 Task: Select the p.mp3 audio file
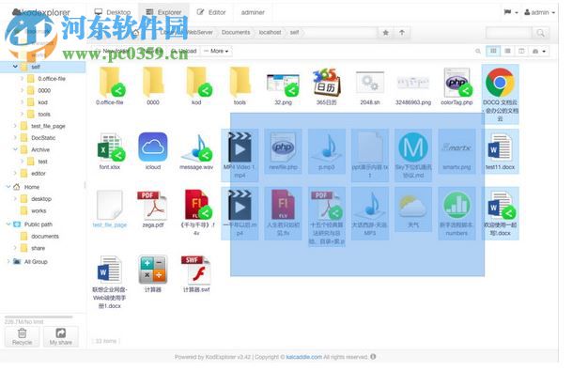click(326, 147)
